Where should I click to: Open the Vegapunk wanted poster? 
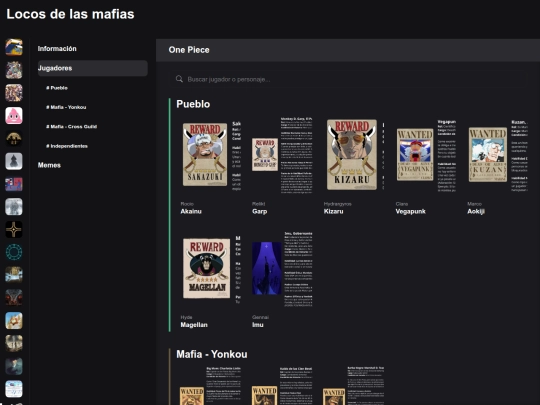coord(415,154)
